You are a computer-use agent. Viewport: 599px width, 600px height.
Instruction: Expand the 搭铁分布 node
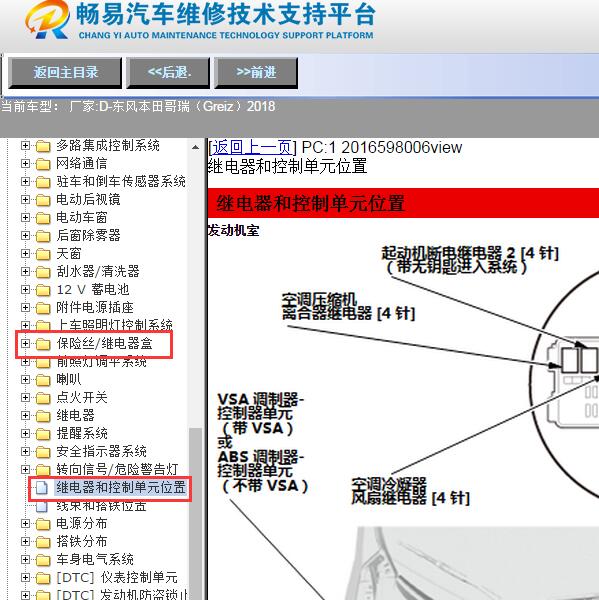[25, 541]
